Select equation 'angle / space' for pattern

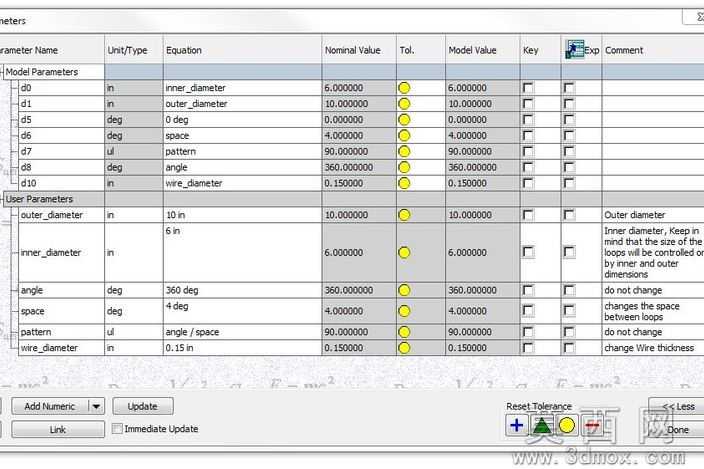(242, 332)
